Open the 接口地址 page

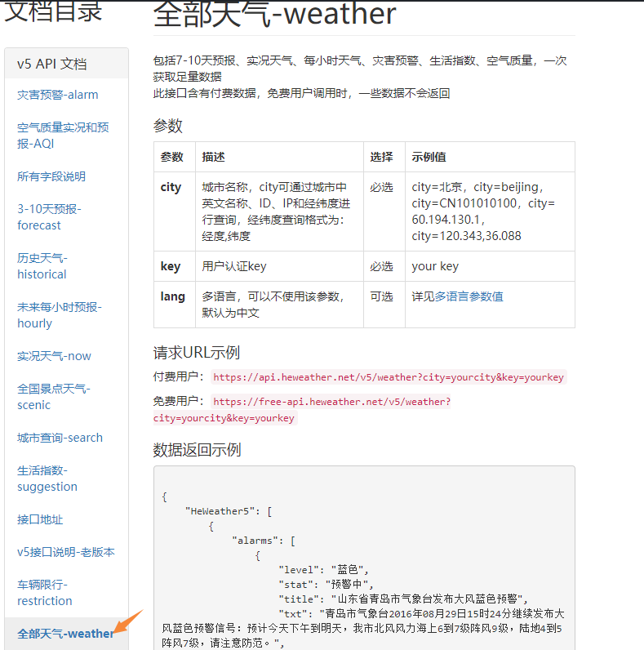point(40,519)
